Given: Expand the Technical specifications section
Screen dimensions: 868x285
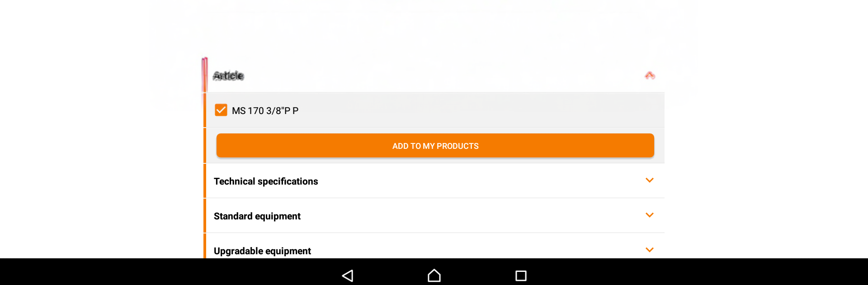Looking at the screenshot, I should [266, 181].
